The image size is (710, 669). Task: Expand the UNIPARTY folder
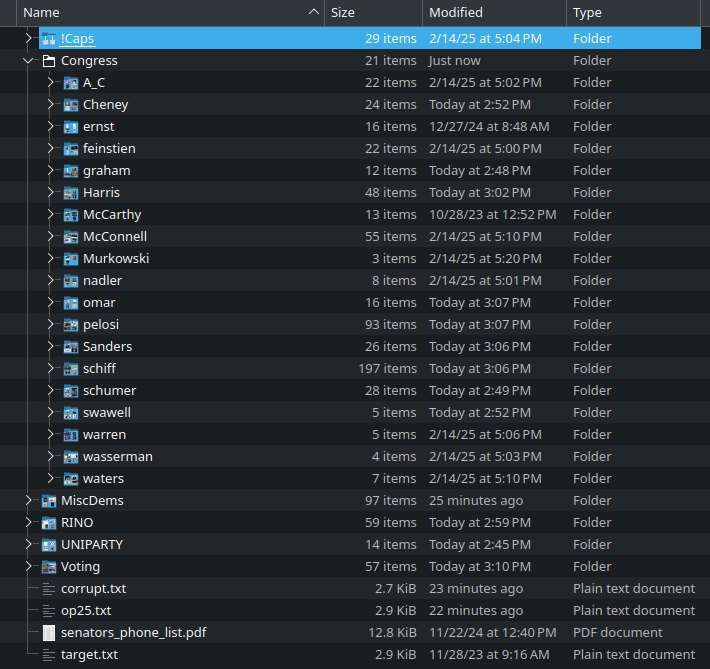(29, 545)
